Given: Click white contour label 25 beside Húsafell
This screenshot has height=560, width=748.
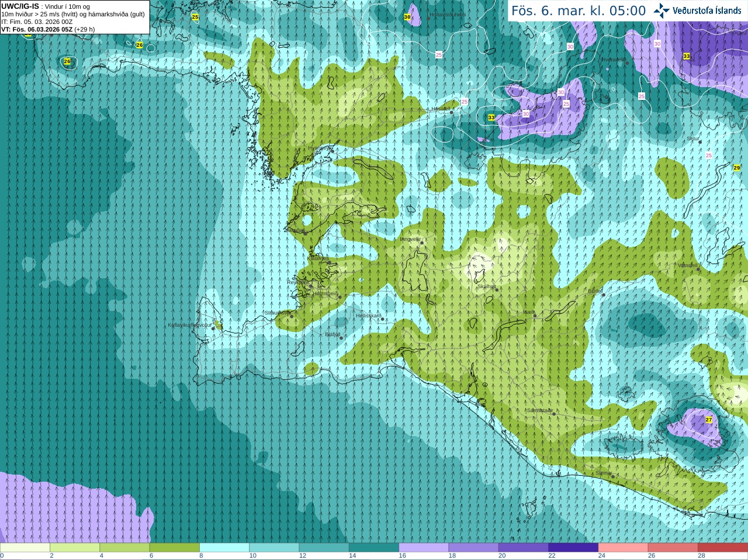Looking at the screenshot, I should tap(465, 102).
